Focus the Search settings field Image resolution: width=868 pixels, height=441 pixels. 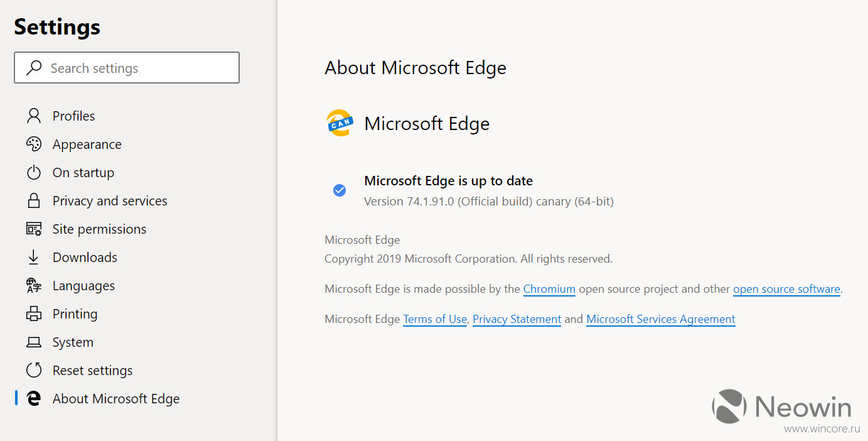click(127, 68)
